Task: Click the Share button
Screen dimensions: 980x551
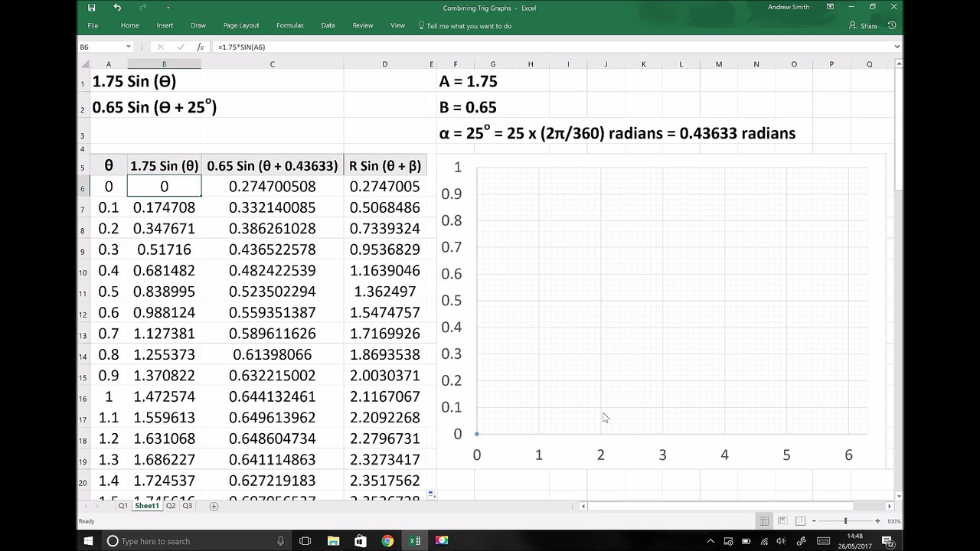Action: [x=863, y=26]
